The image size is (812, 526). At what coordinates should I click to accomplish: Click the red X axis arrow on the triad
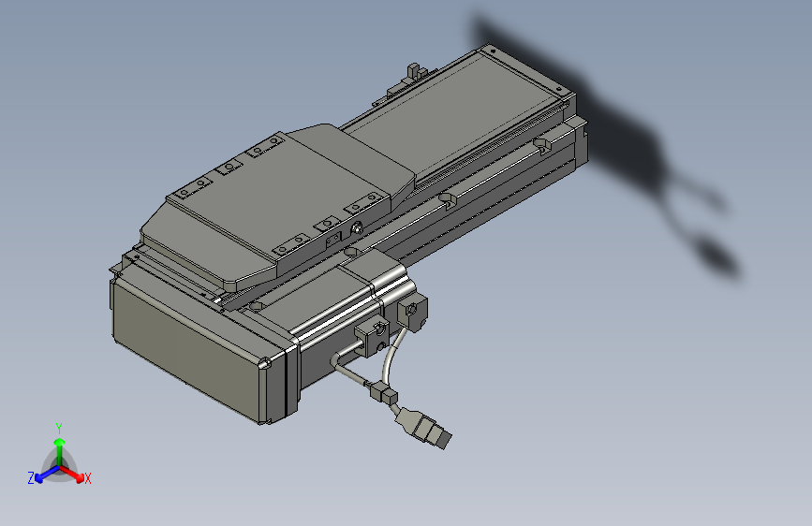72,474
